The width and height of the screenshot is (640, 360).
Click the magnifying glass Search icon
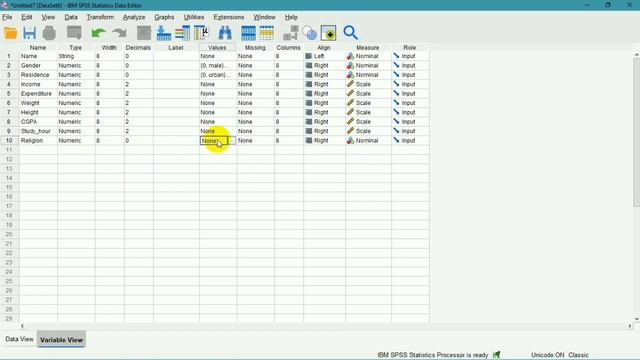(x=350, y=33)
